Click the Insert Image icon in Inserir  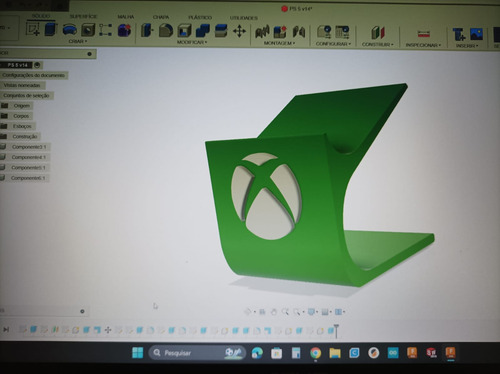point(476,34)
